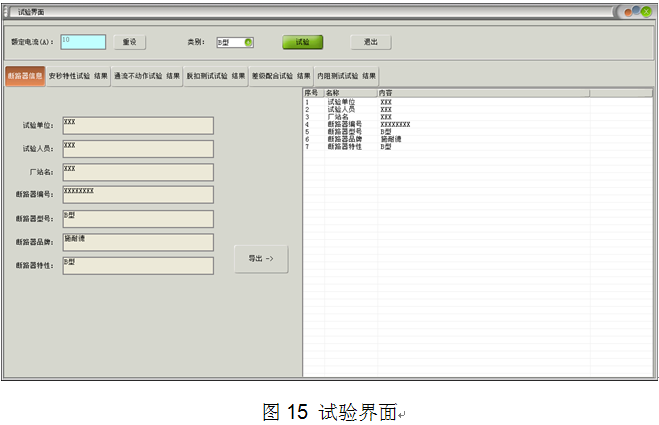Click the 试验单位 text field

pyautogui.click(x=138, y=125)
